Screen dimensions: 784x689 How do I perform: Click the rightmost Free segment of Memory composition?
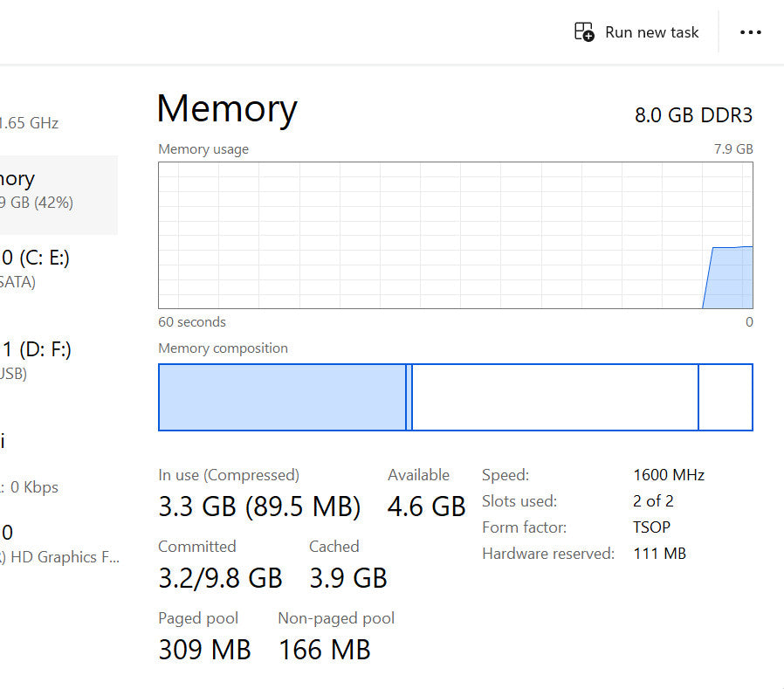click(726, 397)
